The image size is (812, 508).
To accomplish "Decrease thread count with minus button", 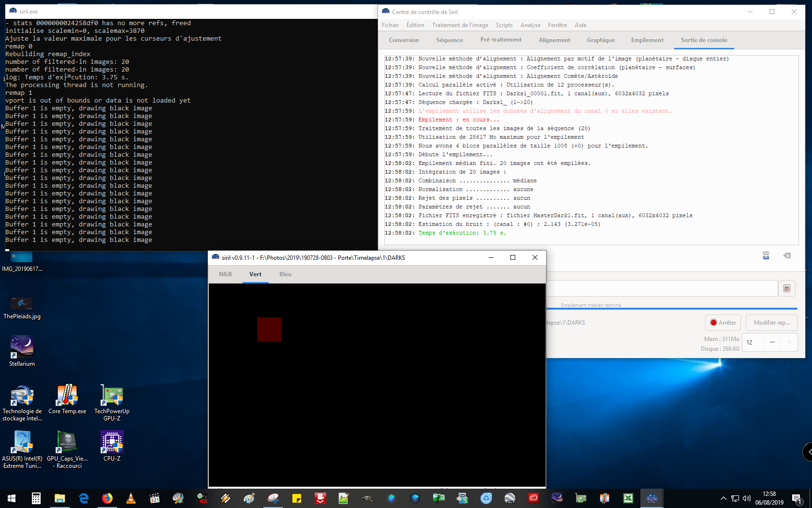I will [772, 342].
